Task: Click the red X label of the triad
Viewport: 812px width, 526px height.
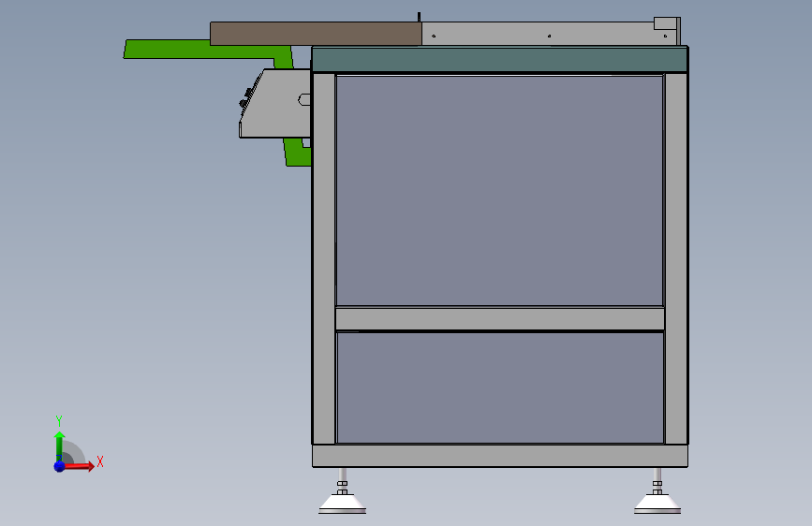Action: pyautogui.click(x=100, y=461)
